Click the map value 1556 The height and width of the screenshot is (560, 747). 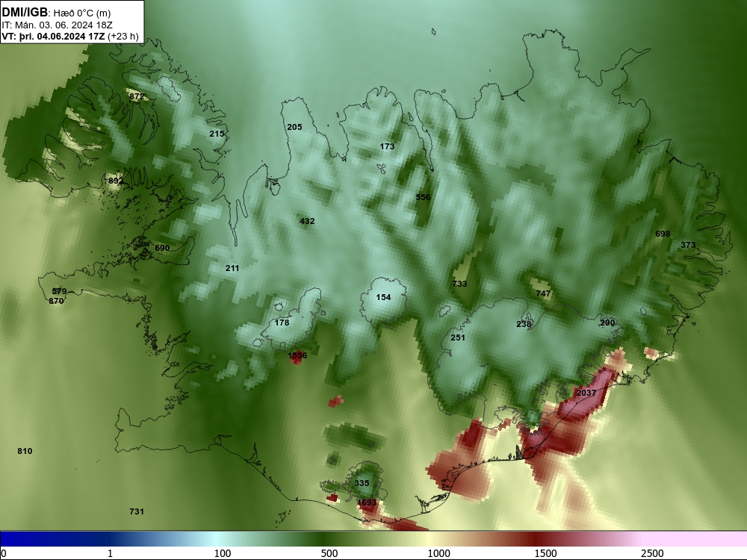tap(298, 355)
